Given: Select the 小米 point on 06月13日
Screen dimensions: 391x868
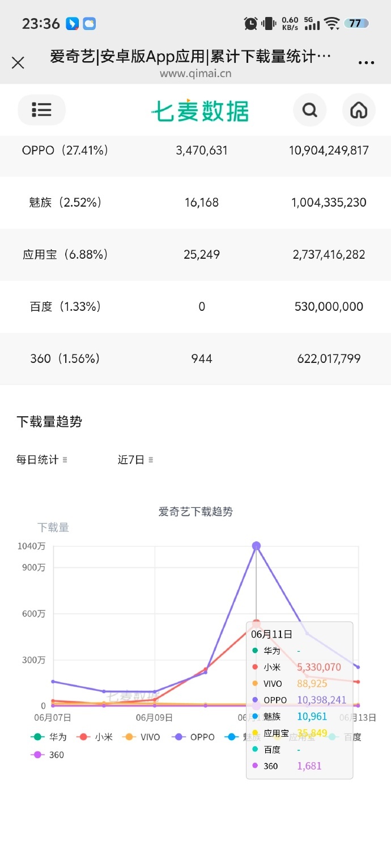Looking at the screenshot, I should coord(358,682).
